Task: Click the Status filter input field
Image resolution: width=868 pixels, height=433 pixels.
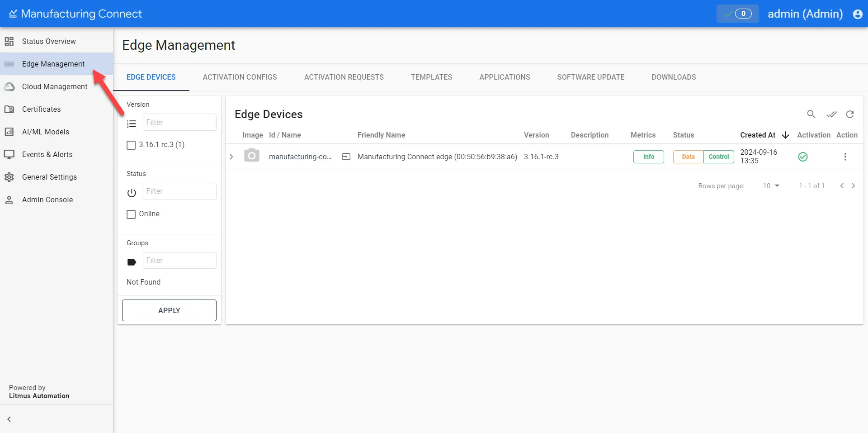Action: pyautogui.click(x=179, y=191)
